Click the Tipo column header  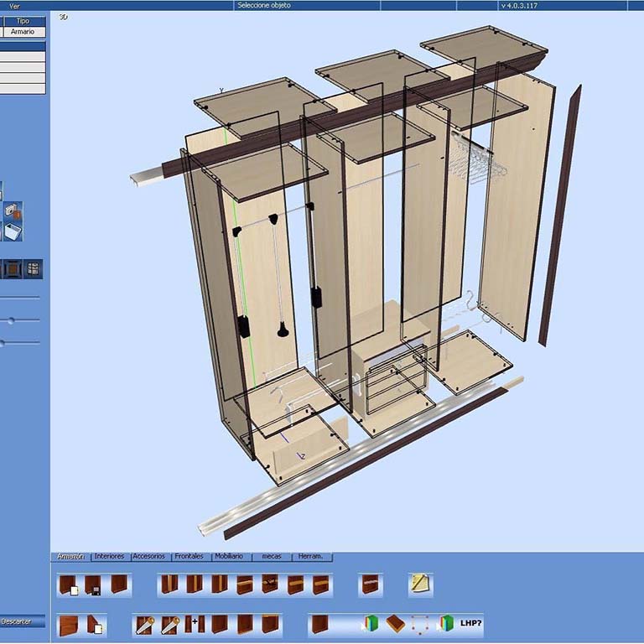point(23,21)
